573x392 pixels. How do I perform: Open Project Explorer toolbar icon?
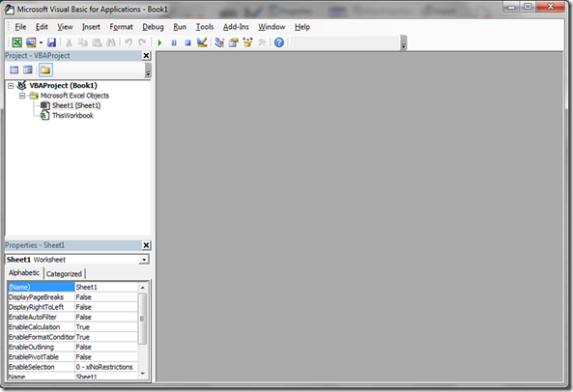(x=219, y=42)
